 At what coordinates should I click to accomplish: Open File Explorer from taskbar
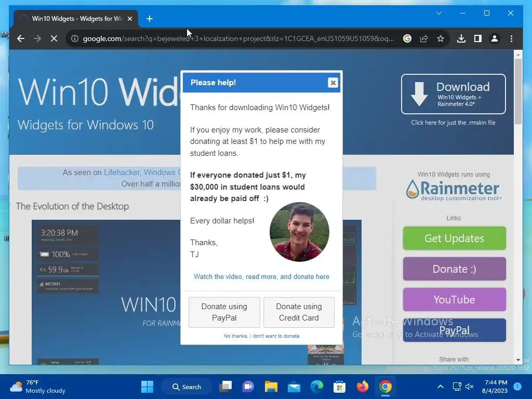coord(271,387)
